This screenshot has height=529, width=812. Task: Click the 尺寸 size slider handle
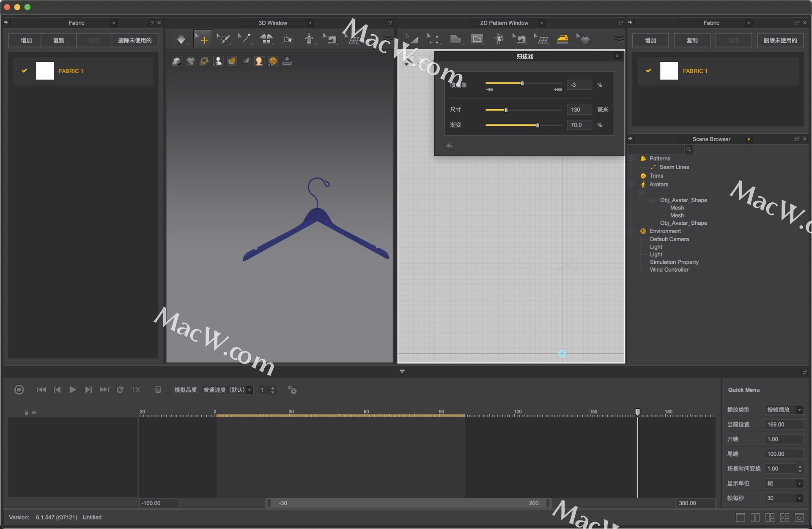506,110
